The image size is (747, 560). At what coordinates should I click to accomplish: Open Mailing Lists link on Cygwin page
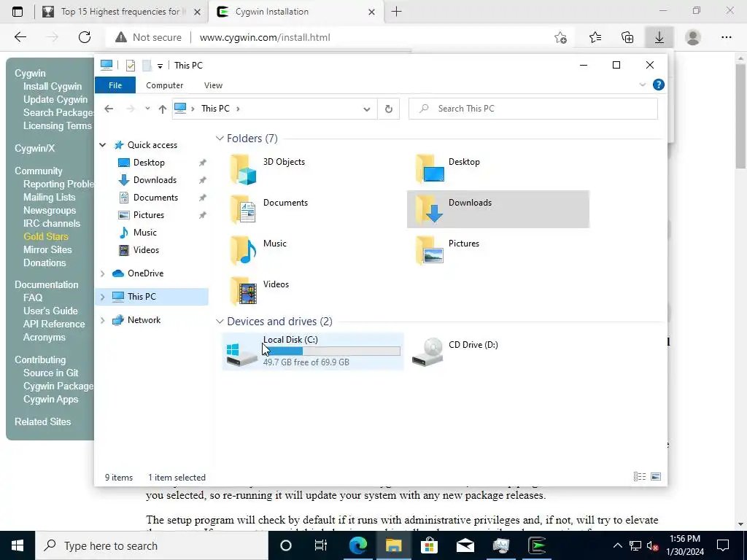[x=49, y=197]
